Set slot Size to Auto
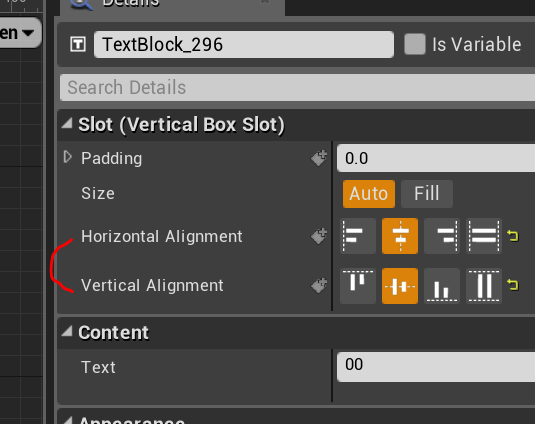The image size is (535, 424). pos(369,194)
